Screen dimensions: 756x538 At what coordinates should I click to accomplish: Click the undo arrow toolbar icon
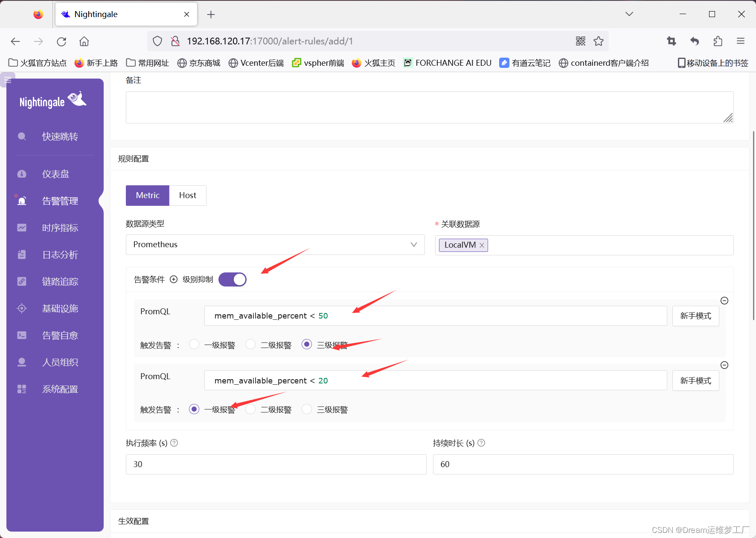point(695,41)
